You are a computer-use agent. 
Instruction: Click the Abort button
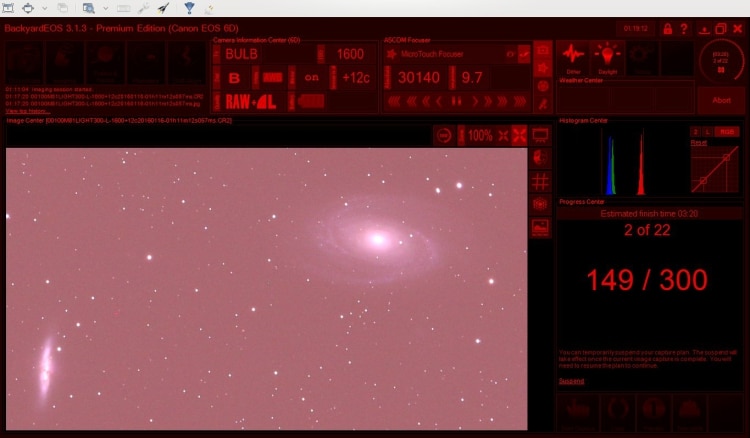tap(721, 100)
